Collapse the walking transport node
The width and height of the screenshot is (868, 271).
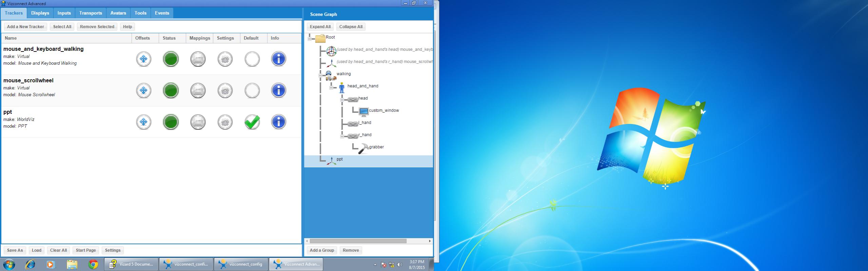321,76
